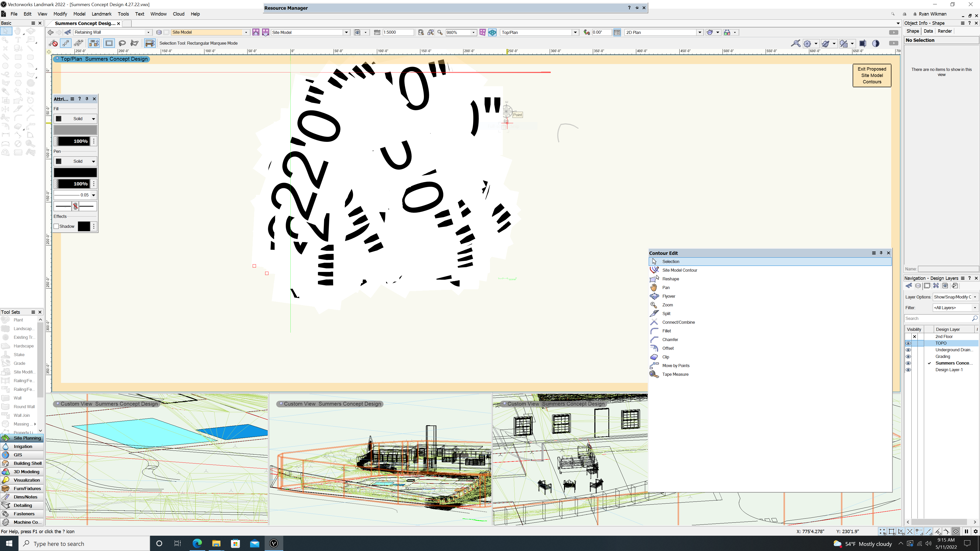Click the black pen color swatch
This screenshot has width=980, height=551.
[x=75, y=173]
